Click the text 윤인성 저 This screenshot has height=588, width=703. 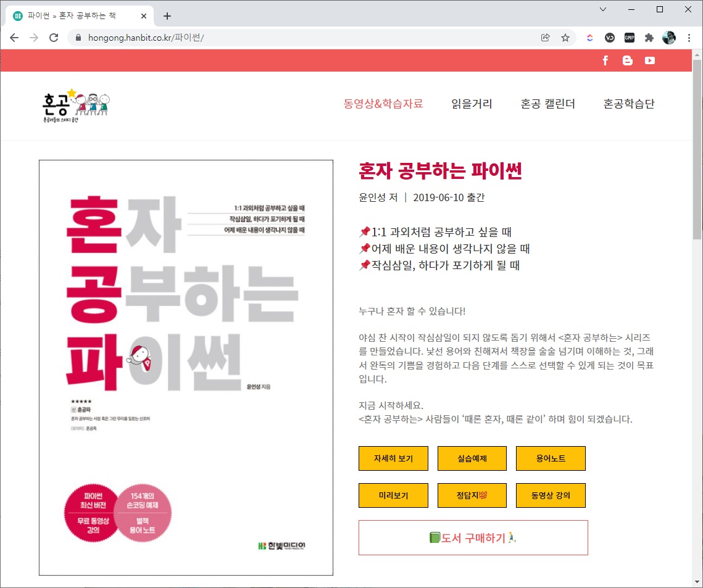[378, 197]
